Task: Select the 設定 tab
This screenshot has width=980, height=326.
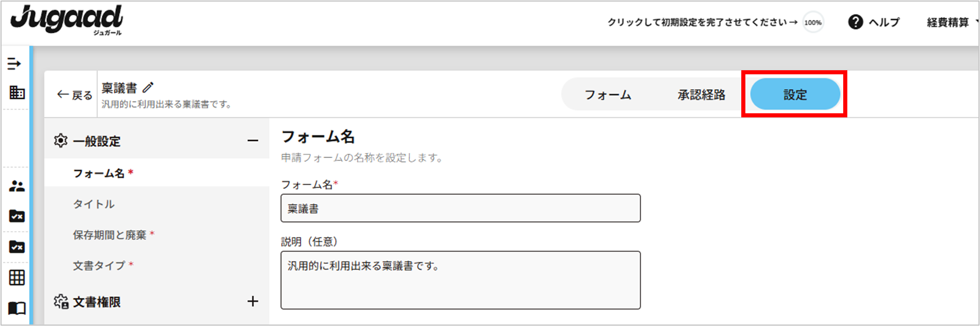Action: coord(795,95)
